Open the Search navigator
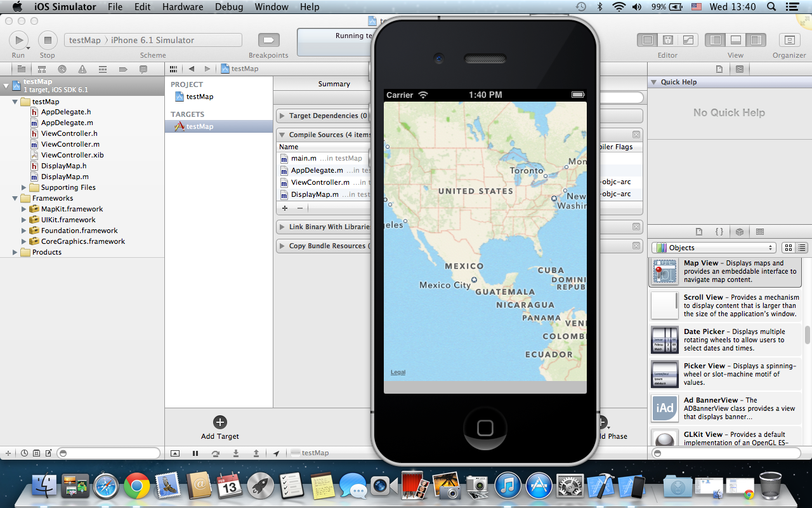Image resolution: width=812 pixels, height=508 pixels. pos(62,69)
